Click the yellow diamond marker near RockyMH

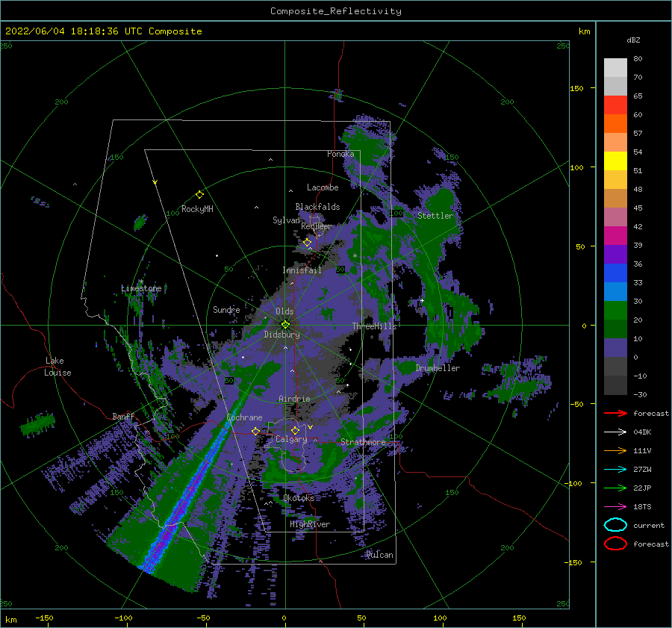tap(199, 195)
